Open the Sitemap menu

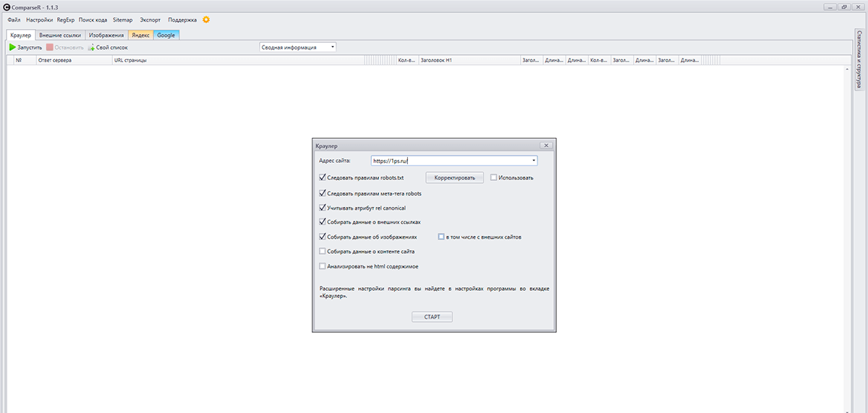[123, 20]
